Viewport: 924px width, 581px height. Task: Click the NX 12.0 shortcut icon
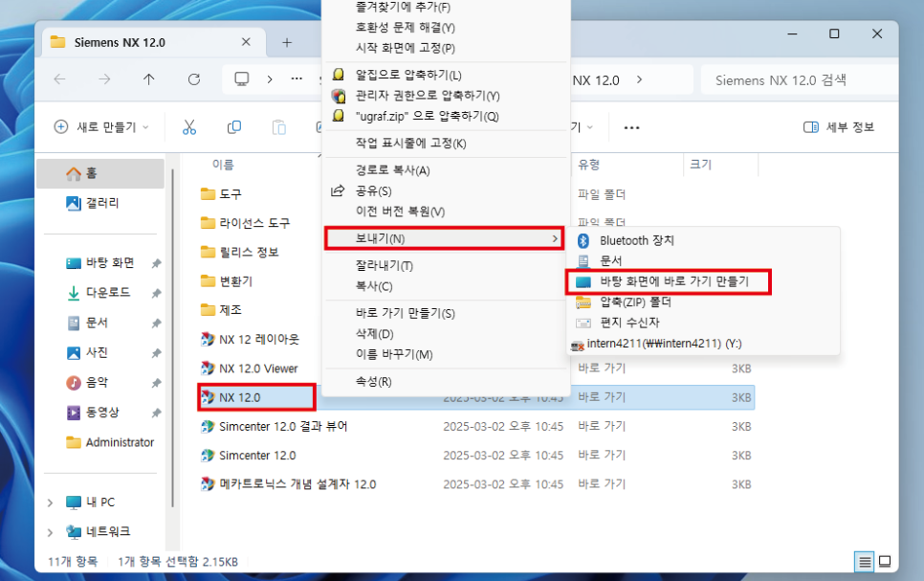(x=208, y=397)
